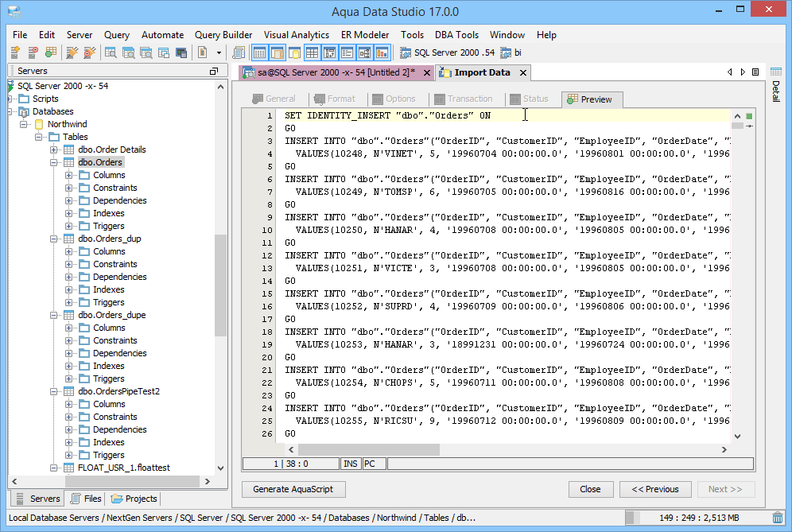Click the SQL Server 2000 .54 connection shortcut
792x532 pixels.
pyautogui.click(x=447, y=52)
